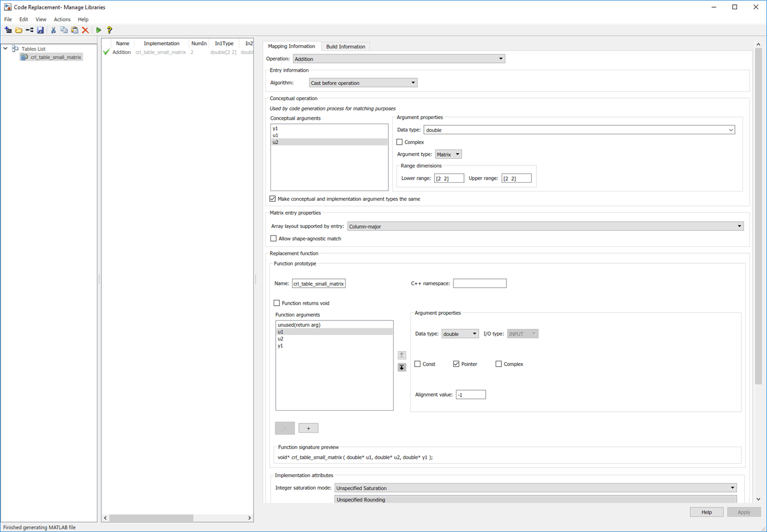This screenshot has width=767, height=532.
Task: Click the right panel vertical scrollbar
Action: (x=758, y=216)
